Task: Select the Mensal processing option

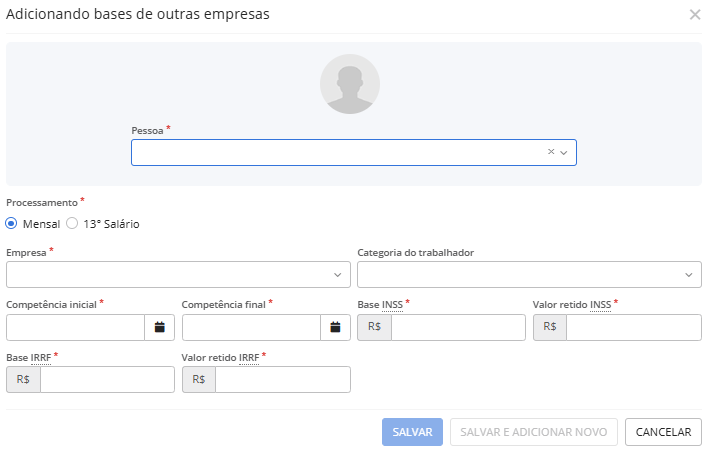Action: 12,224
